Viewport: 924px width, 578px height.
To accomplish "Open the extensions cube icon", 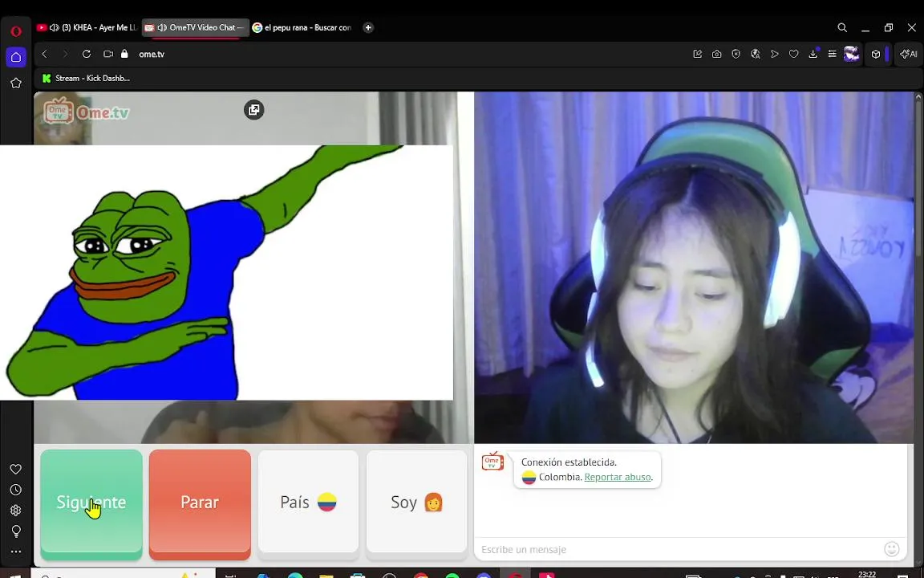I will tap(876, 54).
